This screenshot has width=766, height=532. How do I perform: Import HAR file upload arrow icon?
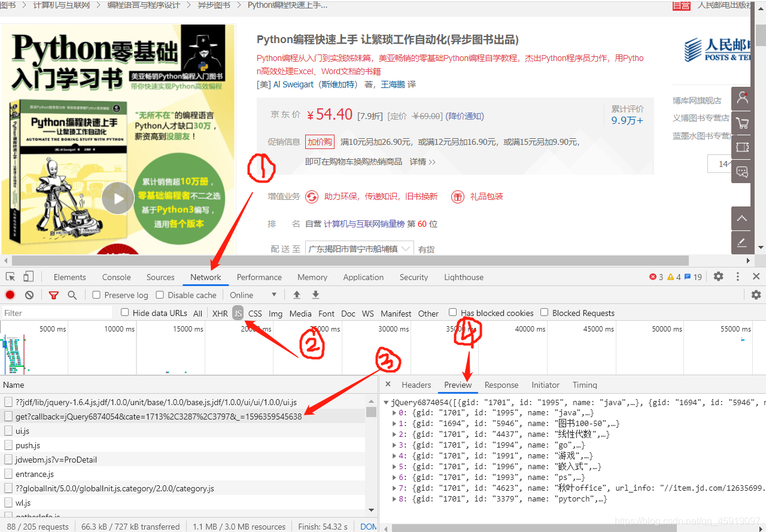[296, 295]
